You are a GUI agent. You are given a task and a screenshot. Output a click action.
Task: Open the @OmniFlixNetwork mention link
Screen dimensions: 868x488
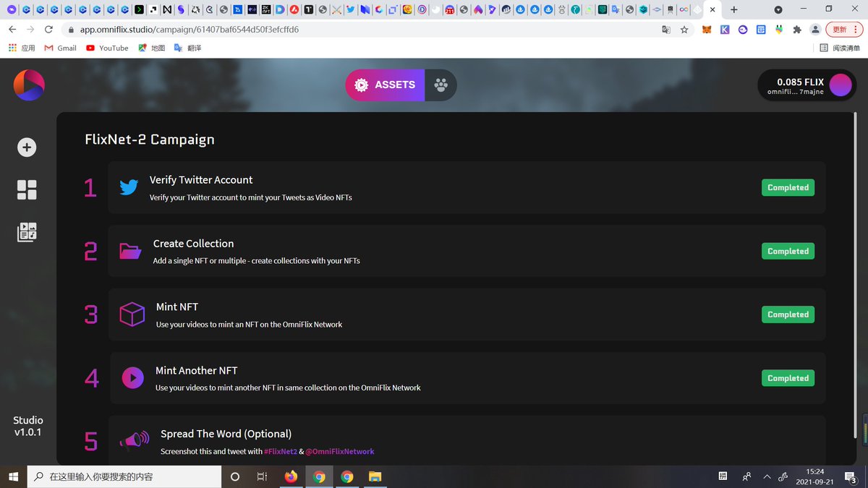(x=339, y=451)
